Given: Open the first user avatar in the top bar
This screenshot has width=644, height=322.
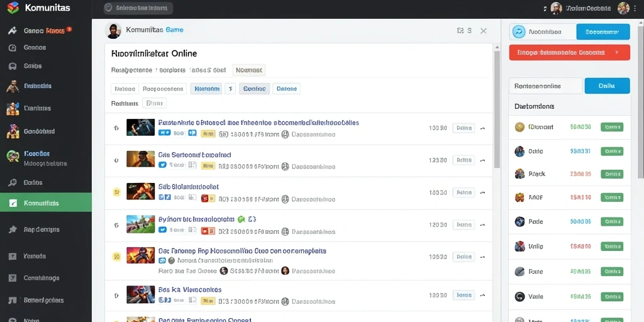Looking at the screenshot, I should tap(556, 8).
